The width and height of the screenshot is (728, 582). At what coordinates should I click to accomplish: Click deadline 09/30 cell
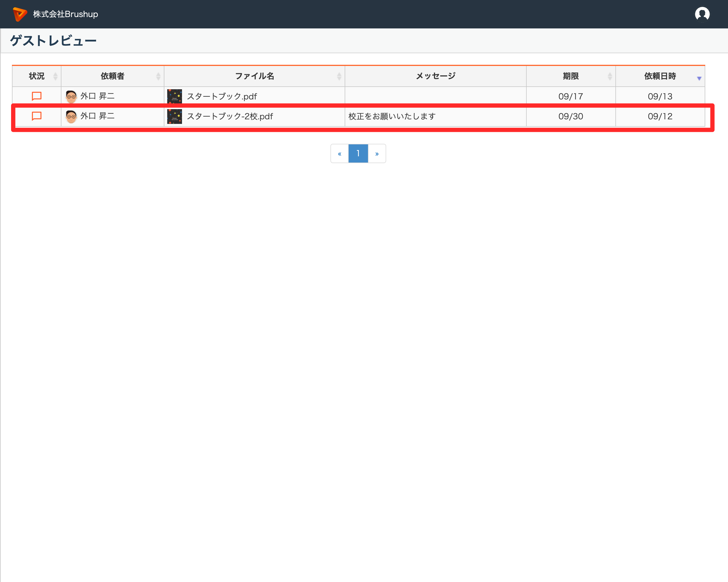pyautogui.click(x=571, y=117)
